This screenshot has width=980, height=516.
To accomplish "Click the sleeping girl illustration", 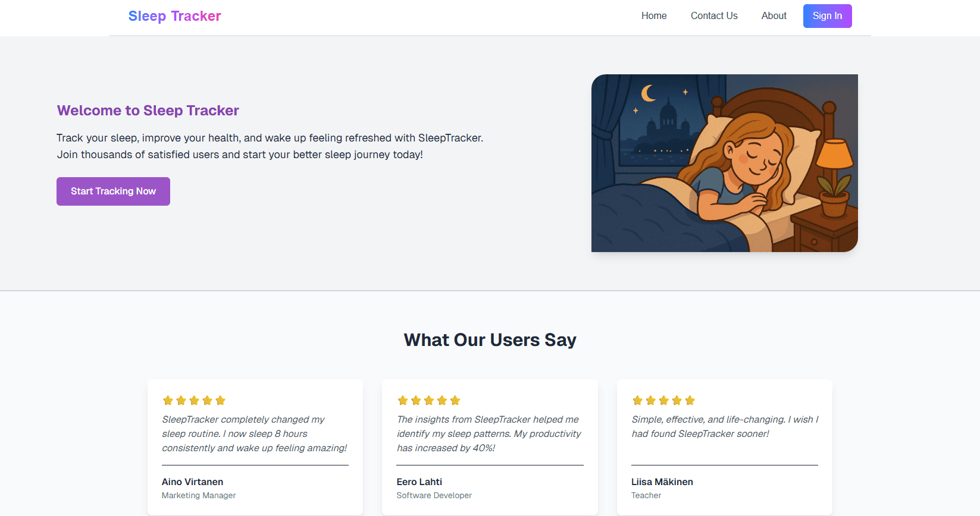I will [x=724, y=163].
